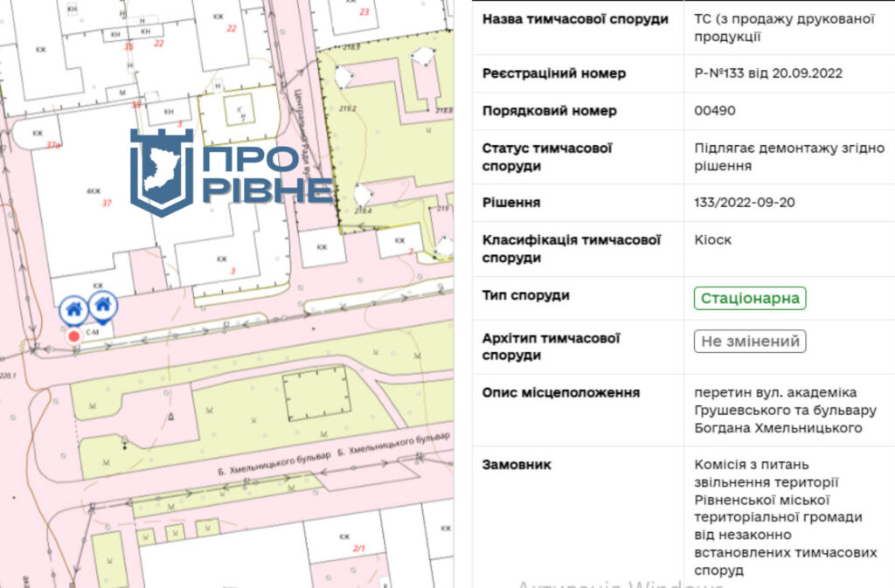Click the classification value 'Кіоск'
Image resolution: width=895 pixels, height=588 pixels.
(x=712, y=239)
